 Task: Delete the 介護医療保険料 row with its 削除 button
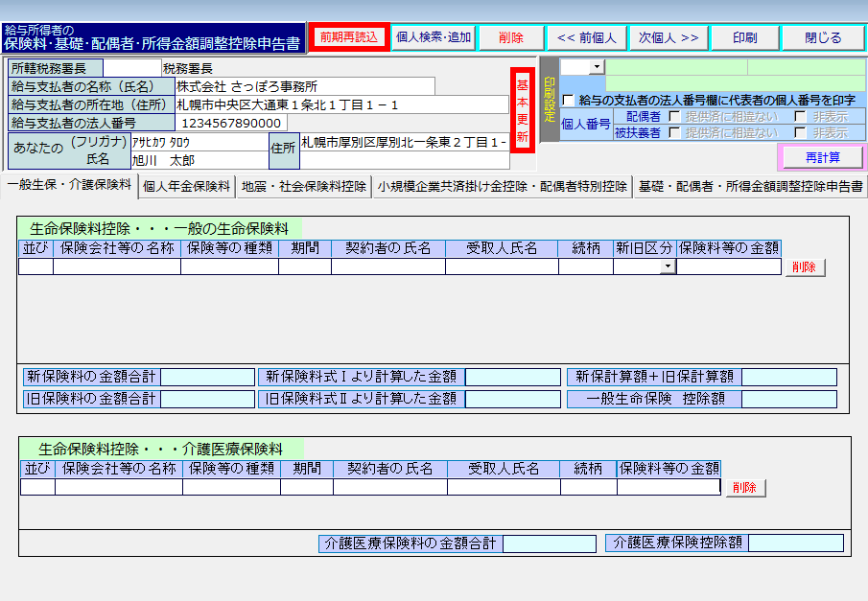[x=745, y=488]
